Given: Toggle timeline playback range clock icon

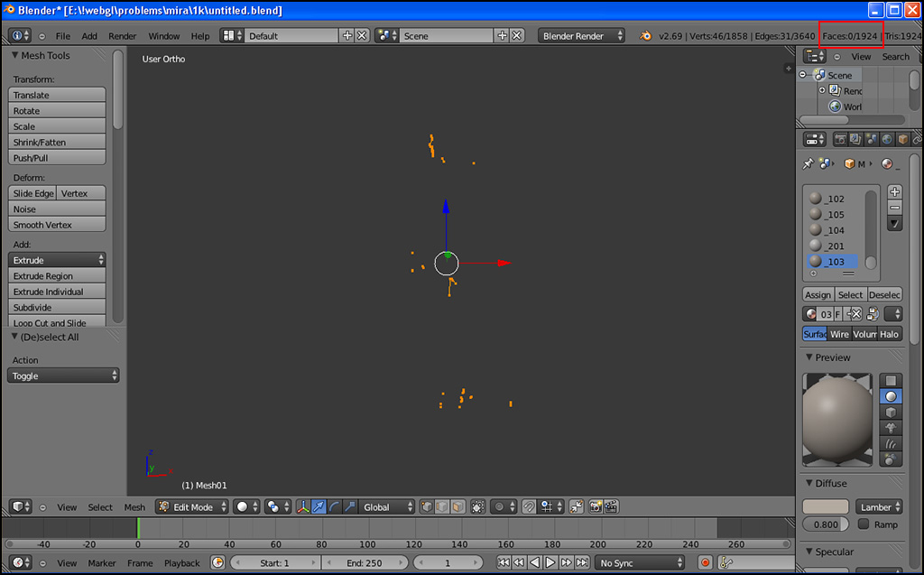Looking at the screenshot, I should point(217,562).
